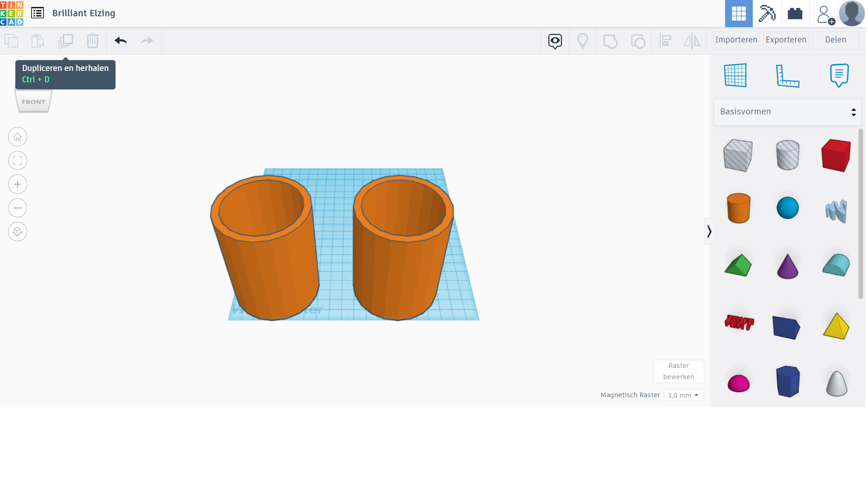This screenshot has width=868, height=488.
Task: Toggle perspective/orthographic view cube button
Action: [x=18, y=232]
